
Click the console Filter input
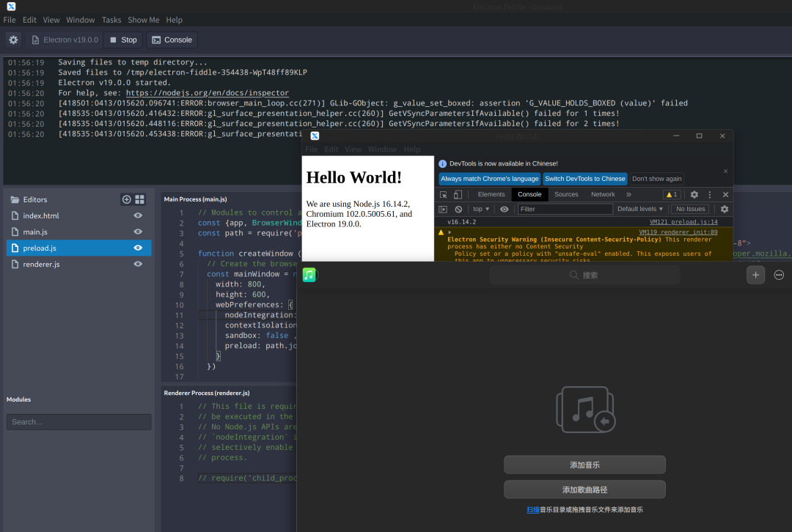pyautogui.click(x=565, y=209)
